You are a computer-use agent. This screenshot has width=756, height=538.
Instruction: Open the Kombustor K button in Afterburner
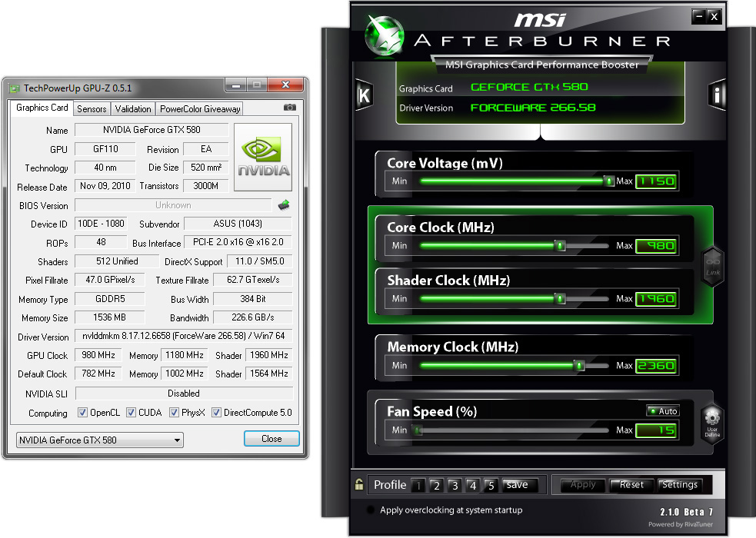tap(364, 95)
